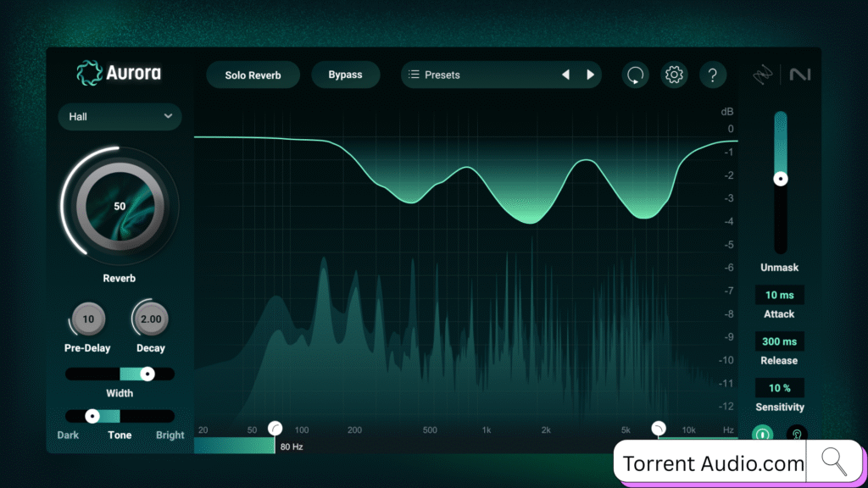Open the Hall reverb type dropdown
868x488 pixels.
tap(120, 116)
